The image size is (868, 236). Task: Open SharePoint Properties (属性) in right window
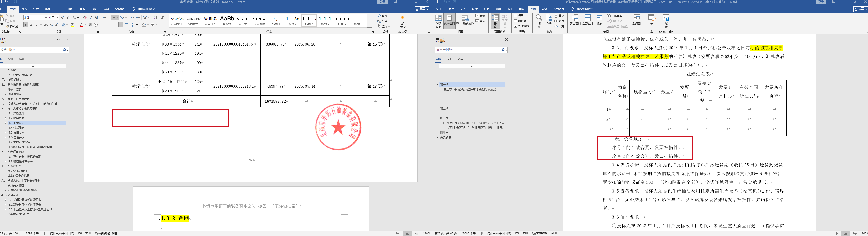point(666,21)
